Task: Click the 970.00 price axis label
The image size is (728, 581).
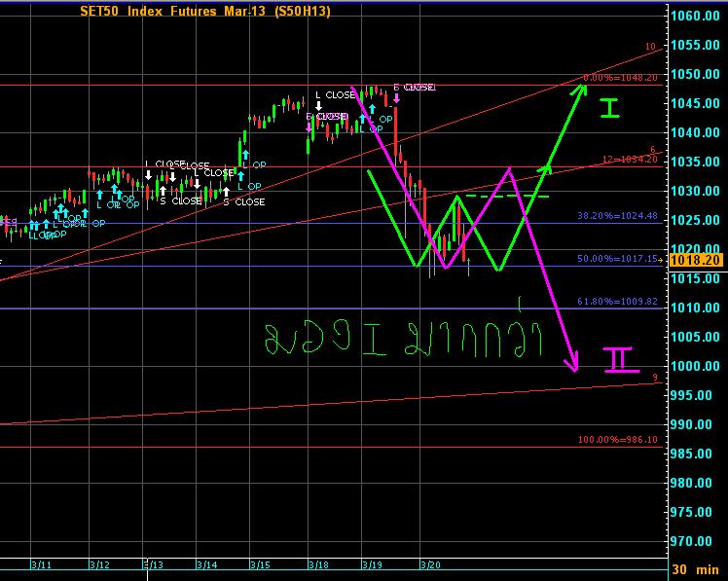Action: 698,541
